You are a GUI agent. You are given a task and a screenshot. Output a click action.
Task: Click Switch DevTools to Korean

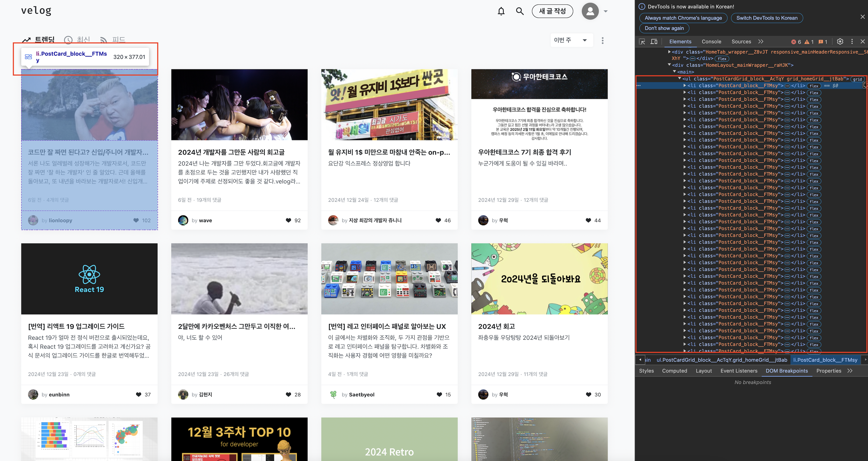tap(767, 18)
